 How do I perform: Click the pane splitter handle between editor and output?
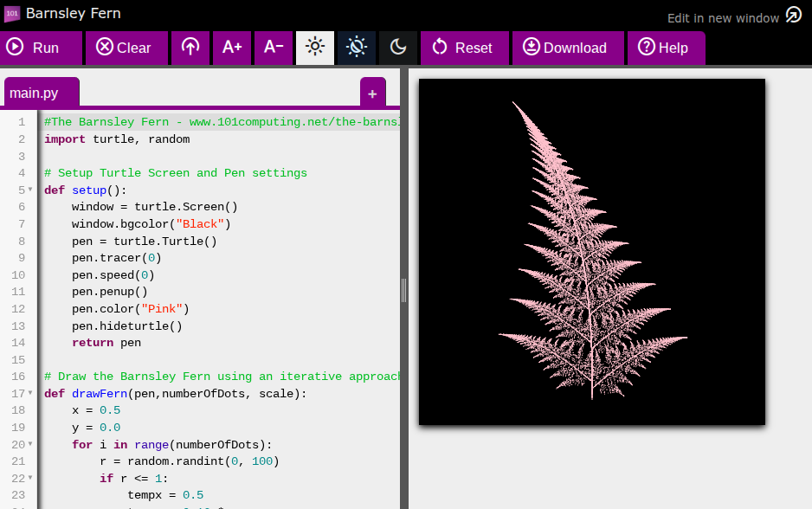pos(404,290)
